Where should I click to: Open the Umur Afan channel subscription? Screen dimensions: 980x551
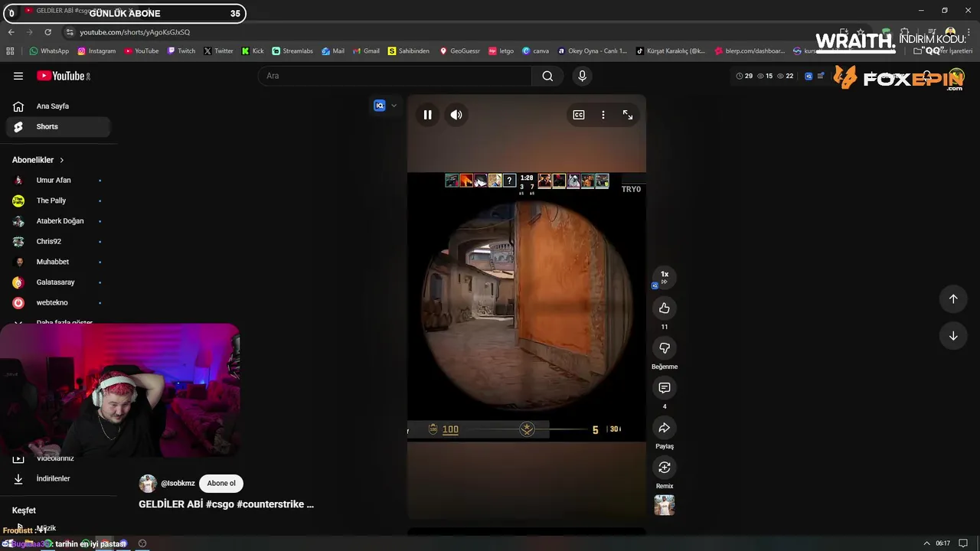(x=58, y=181)
